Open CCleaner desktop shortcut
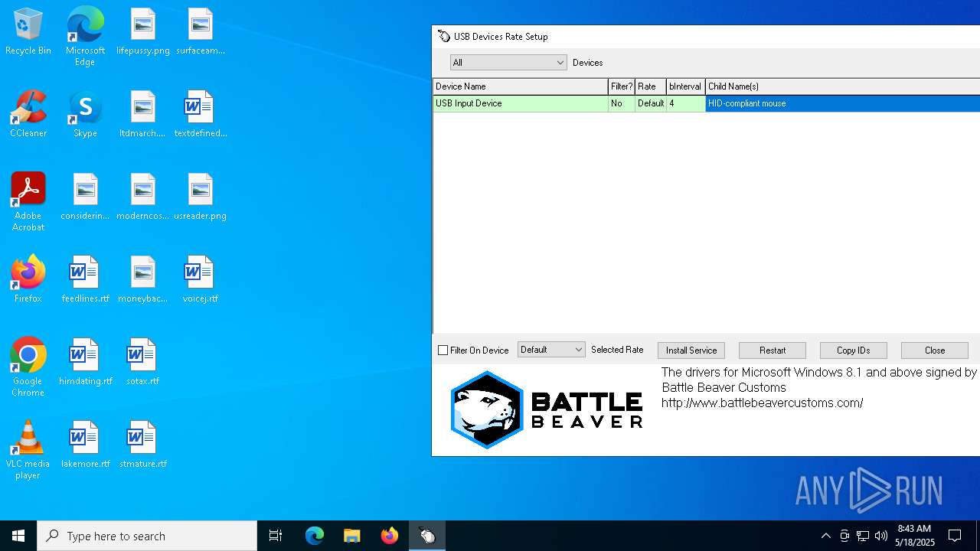The height and width of the screenshot is (551, 980). [28, 115]
